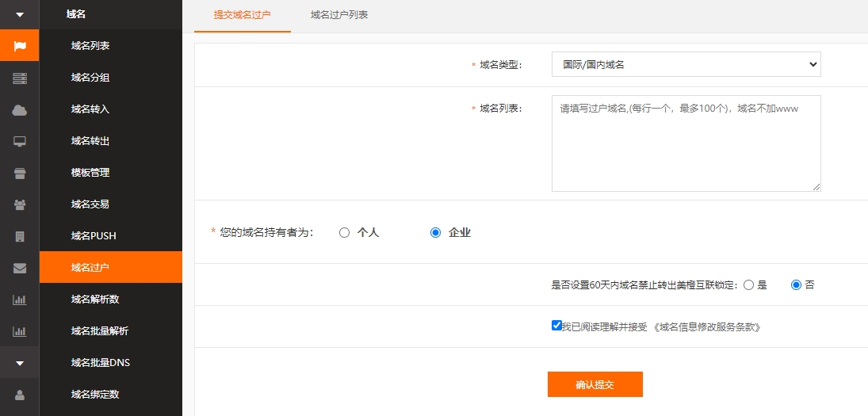
Task: Open the envelope mail icon
Action: tap(20, 268)
